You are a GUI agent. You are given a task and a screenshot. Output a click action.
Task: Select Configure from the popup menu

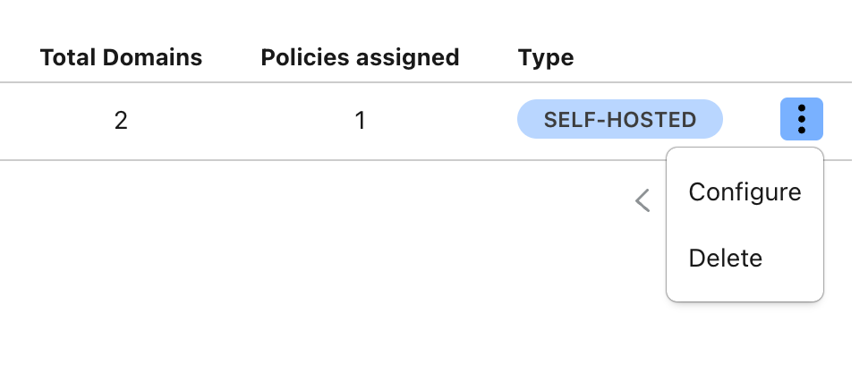tap(745, 192)
